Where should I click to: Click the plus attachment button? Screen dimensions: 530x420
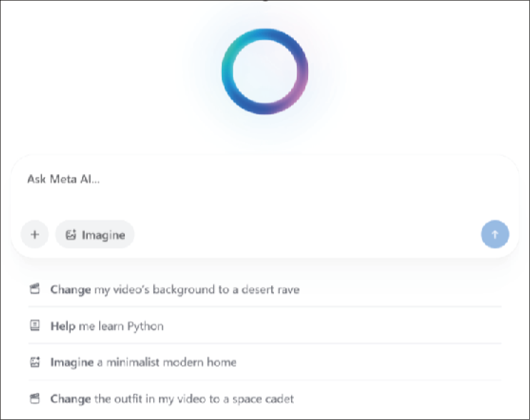[x=34, y=234]
